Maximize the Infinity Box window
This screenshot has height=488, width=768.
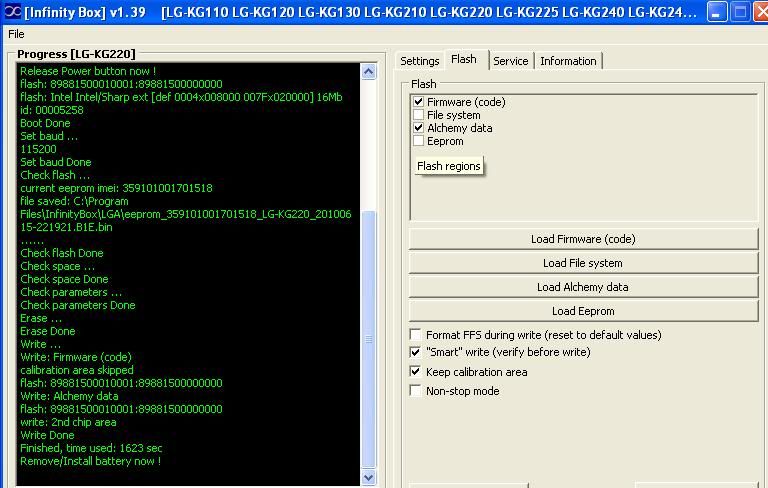point(740,12)
